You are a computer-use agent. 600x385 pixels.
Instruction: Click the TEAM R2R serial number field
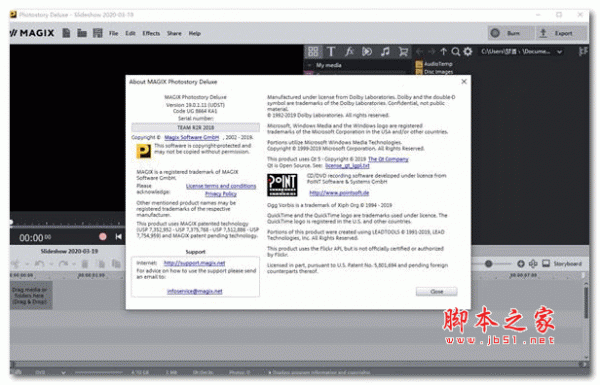point(196,127)
